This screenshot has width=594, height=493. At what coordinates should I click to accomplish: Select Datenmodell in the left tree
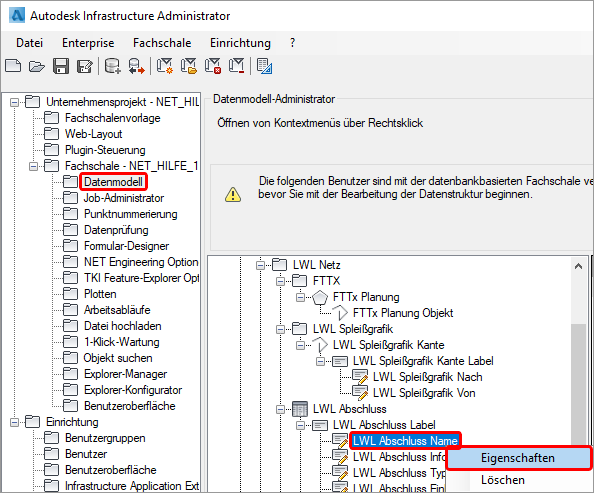(x=113, y=182)
